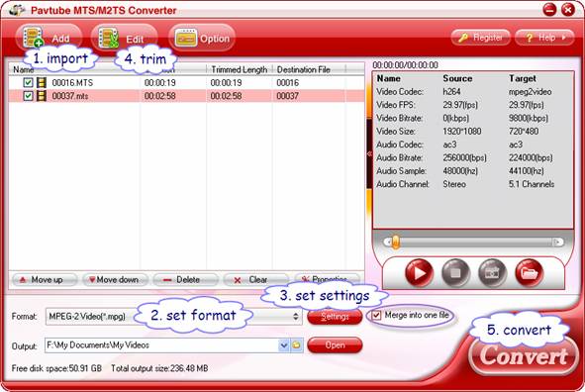Viewport: 585px width, 392px height.
Task: Open the output folder
Action: pos(335,345)
